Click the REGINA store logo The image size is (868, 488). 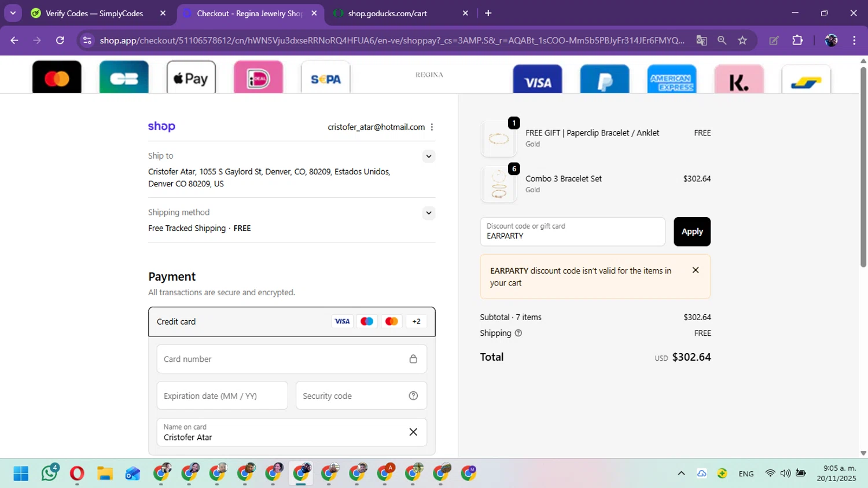pyautogui.click(x=429, y=75)
